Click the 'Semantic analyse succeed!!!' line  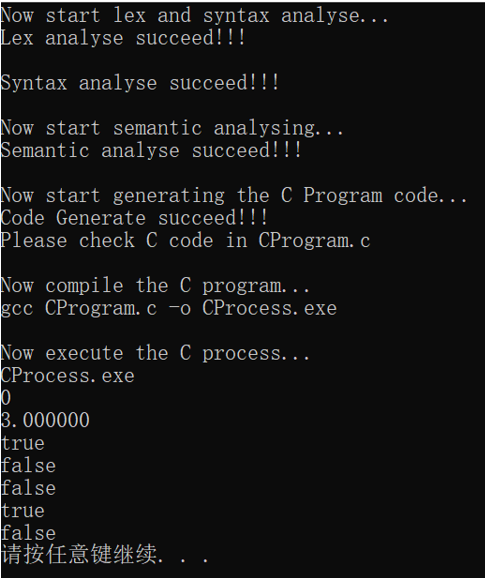[x=151, y=151]
